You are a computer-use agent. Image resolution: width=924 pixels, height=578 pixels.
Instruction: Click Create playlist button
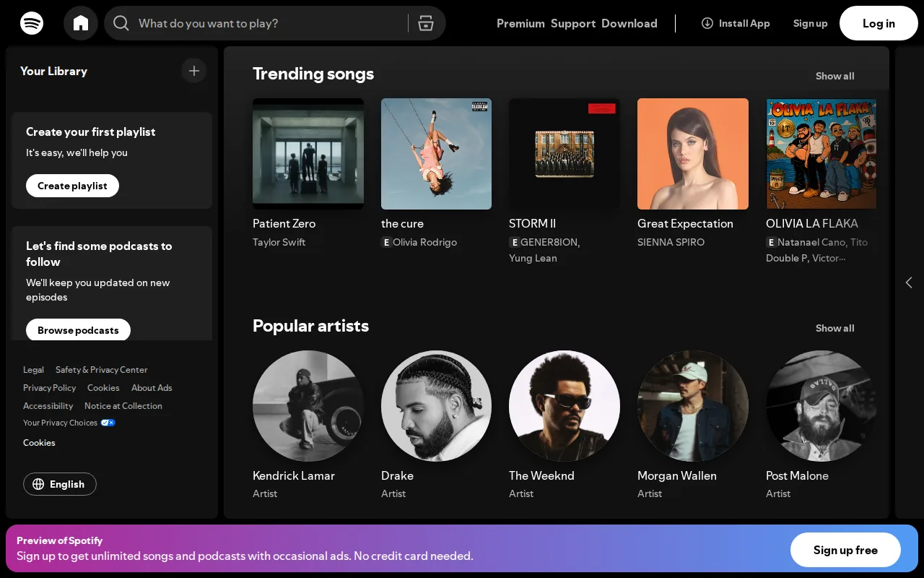72,186
